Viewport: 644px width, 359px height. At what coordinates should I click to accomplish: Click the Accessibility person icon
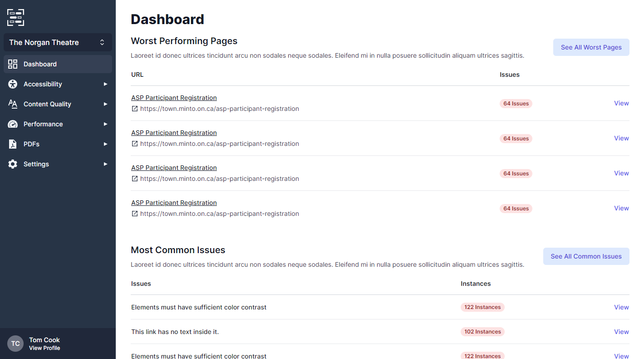tap(13, 84)
